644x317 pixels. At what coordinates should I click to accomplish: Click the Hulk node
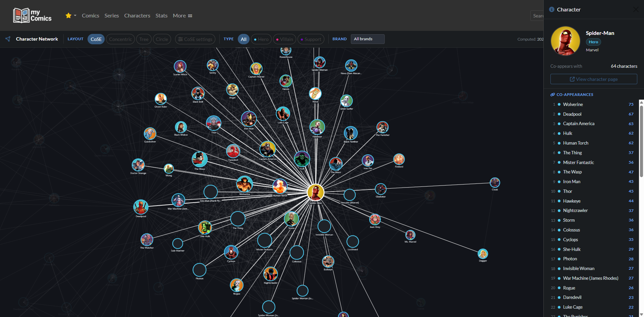tap(302, 159)
